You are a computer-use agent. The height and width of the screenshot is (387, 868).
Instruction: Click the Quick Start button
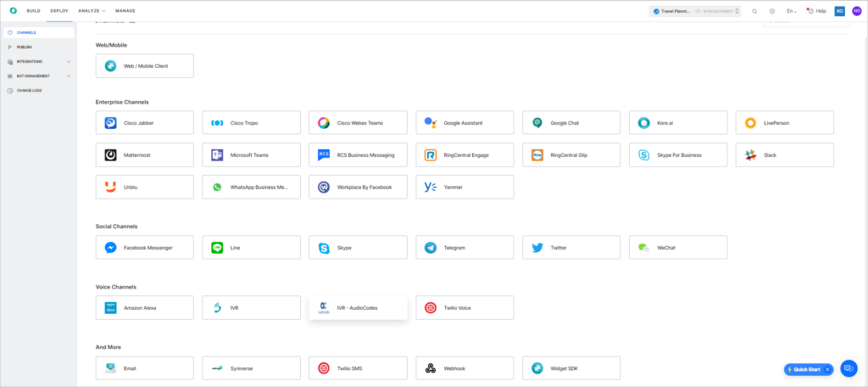[x=804, y=369]
